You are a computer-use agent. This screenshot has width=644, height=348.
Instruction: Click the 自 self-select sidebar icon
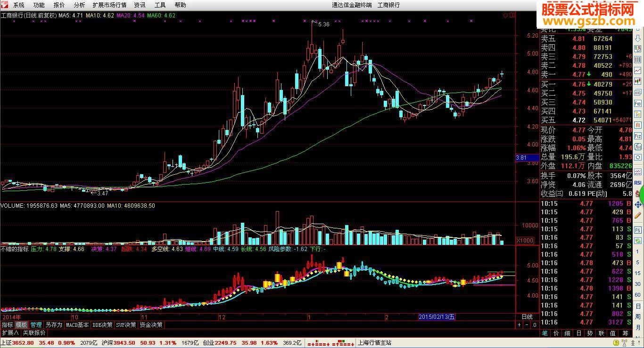pyautogui.click(x=638, y=125)
